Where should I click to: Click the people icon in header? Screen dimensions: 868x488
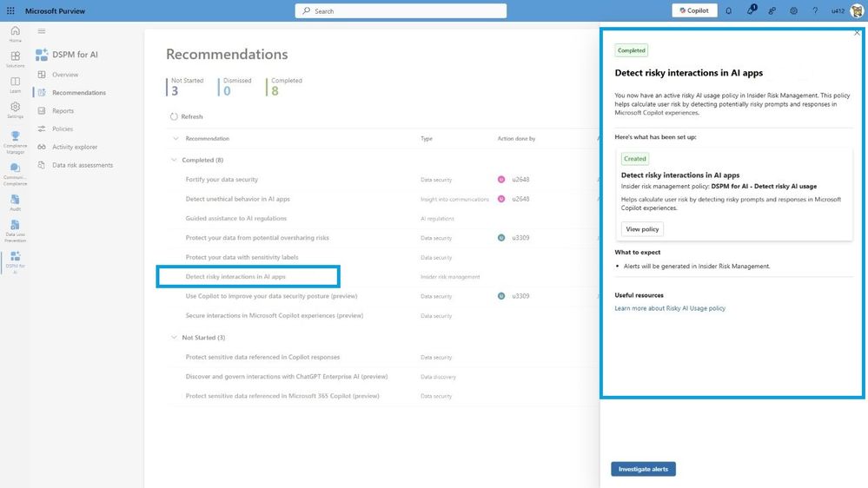(772, 10)
